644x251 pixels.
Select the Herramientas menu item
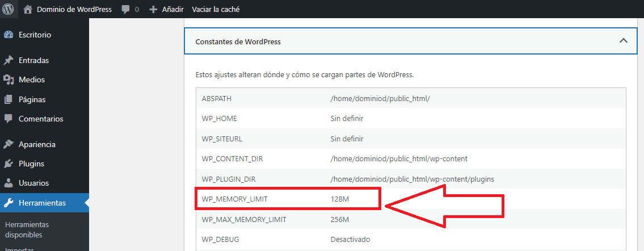click(x=44, y=203)
